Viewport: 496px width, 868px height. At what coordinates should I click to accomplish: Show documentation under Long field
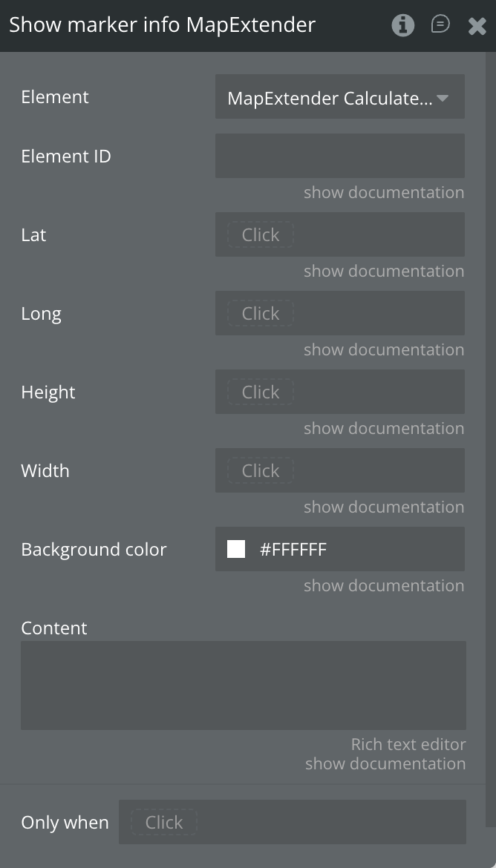click(x=383, y=350)
